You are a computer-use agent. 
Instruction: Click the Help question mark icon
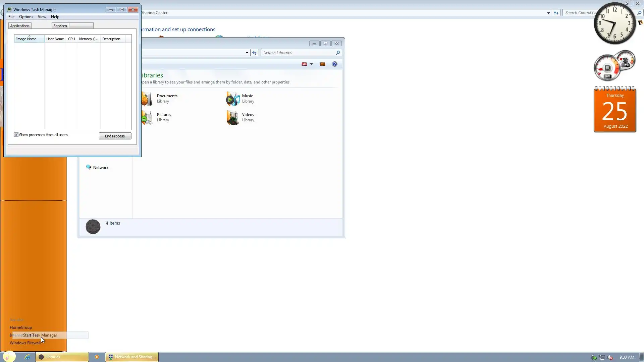[334, 64]
